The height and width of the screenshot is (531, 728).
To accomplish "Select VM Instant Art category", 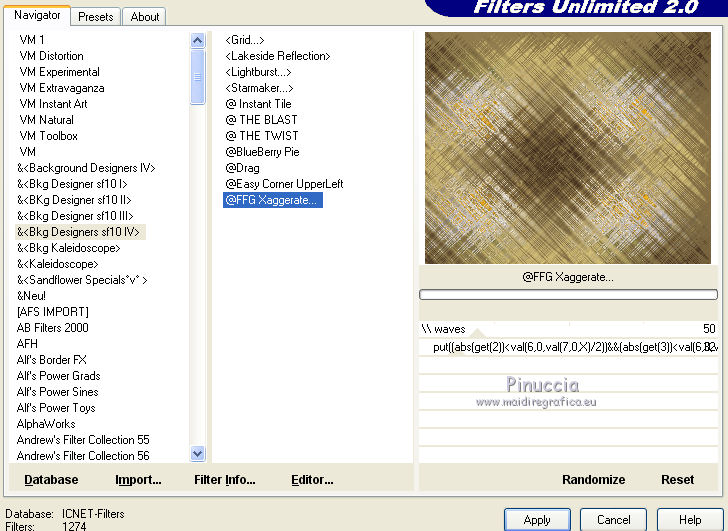I will pyautogui.click(x=53, y=104).
